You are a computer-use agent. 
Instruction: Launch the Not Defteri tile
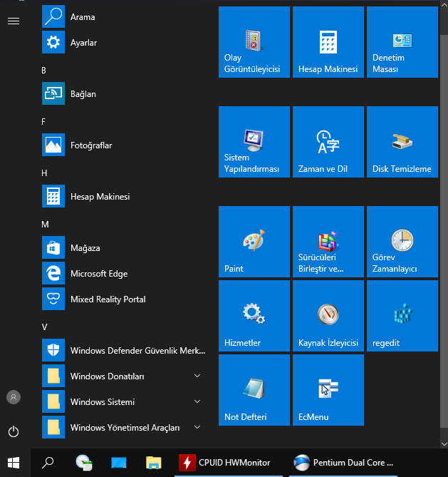point(254,390)
